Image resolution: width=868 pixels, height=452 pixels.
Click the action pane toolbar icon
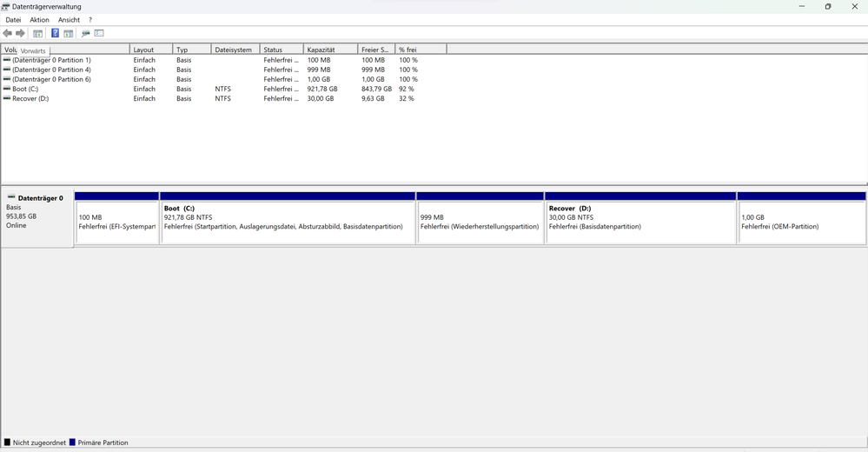point(68,34)
